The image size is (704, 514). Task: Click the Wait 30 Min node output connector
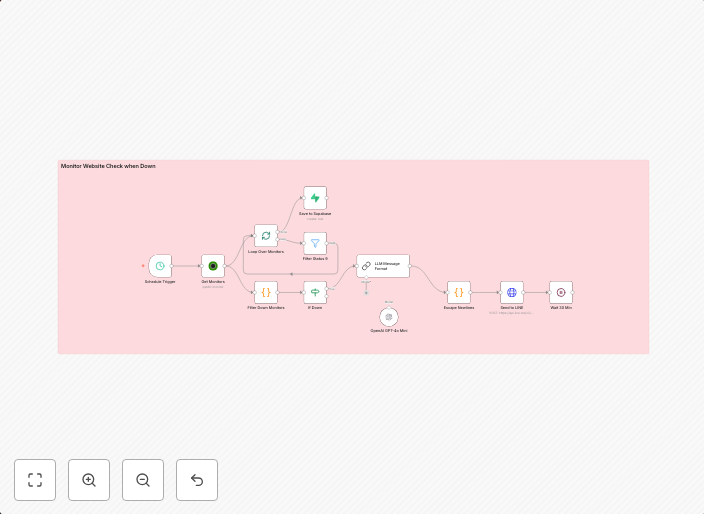coord(575,292)
